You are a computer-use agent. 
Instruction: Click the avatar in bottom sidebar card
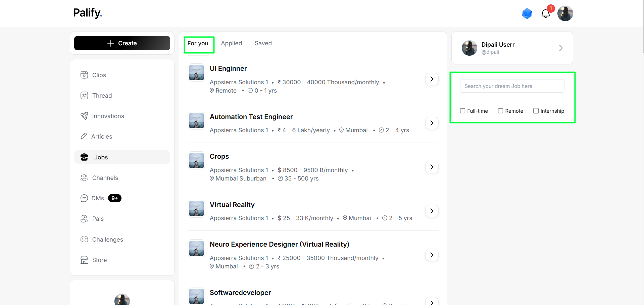tap(122, 299)
